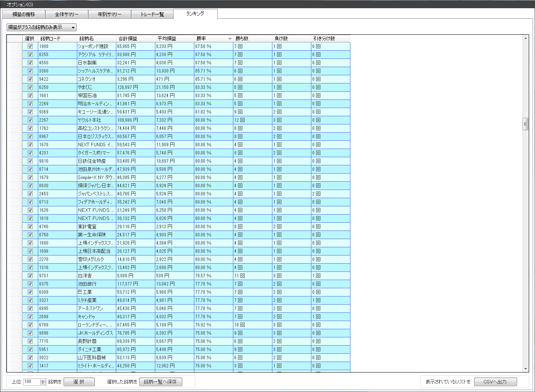Click the 山下医科器械 name cell
This screenshot has width=535, height=392.
pos(96,358)
